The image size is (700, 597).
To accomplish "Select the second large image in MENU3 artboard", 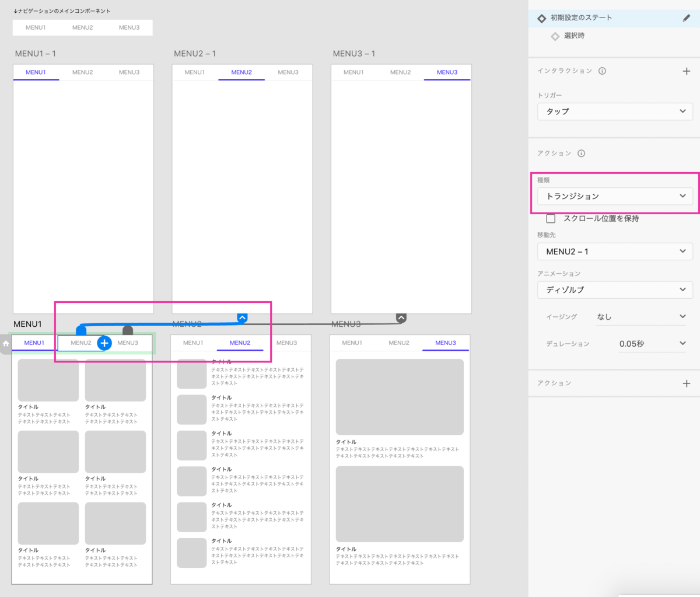I will pos(400,504).
